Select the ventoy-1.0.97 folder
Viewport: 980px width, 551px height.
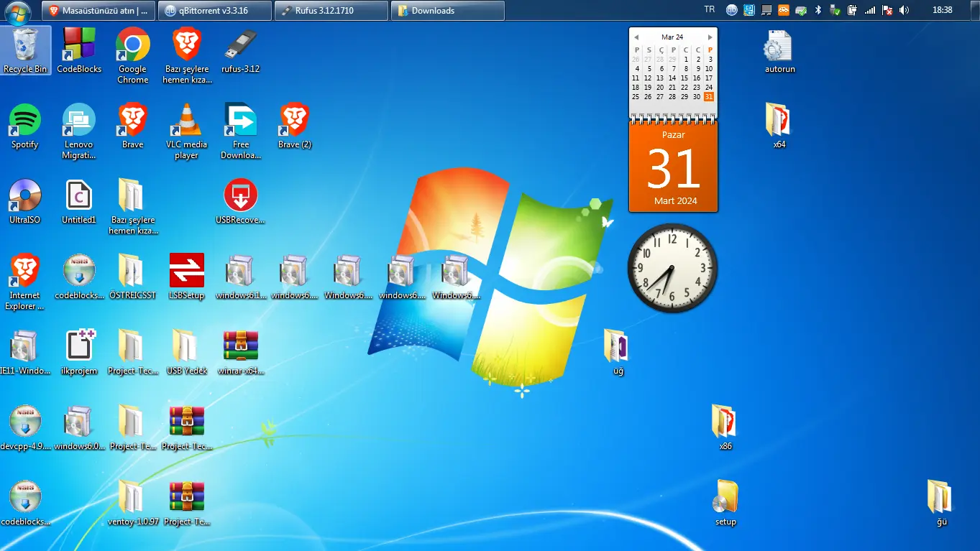click(133, 503)
